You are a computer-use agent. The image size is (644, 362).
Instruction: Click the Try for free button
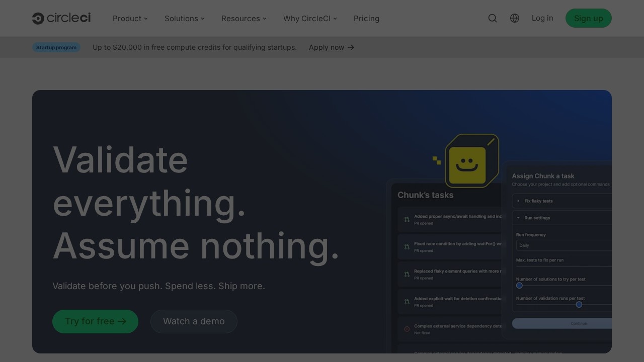pyautogui.click(x=95, y=321)
